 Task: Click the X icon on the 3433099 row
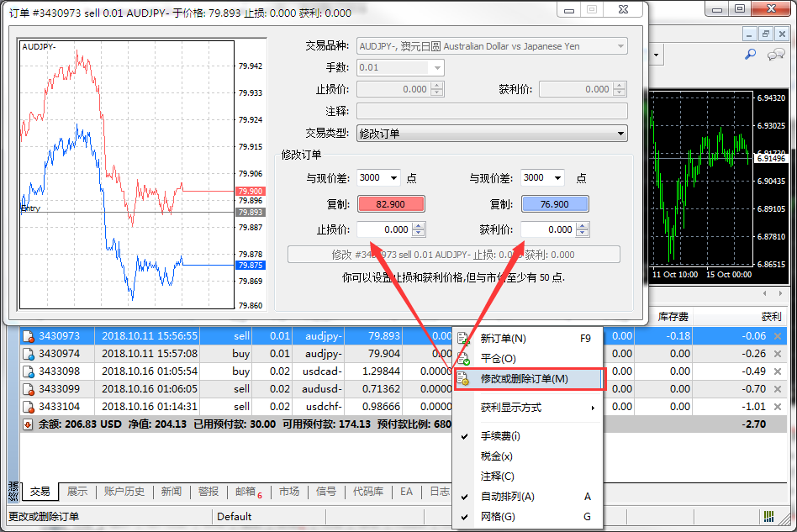777,389
